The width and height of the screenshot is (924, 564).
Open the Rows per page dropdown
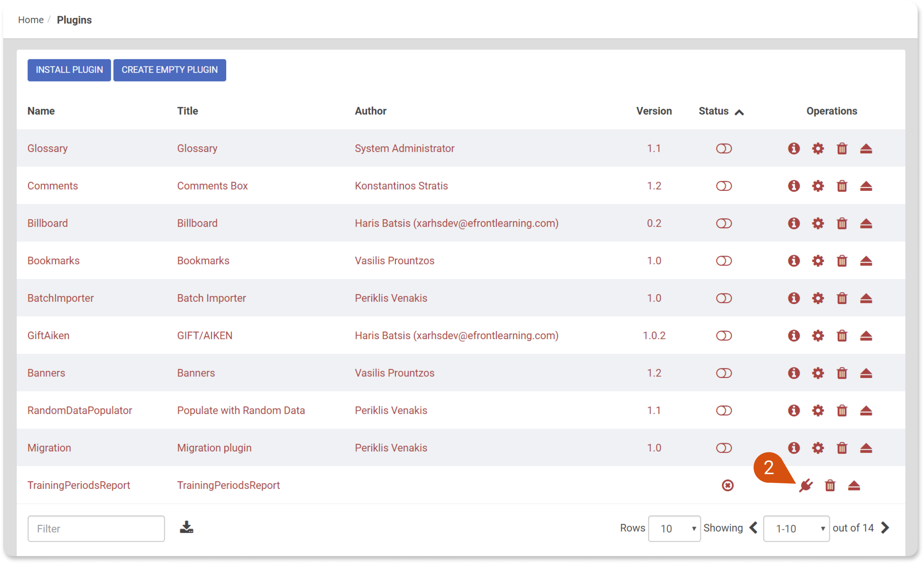(674, 529)
